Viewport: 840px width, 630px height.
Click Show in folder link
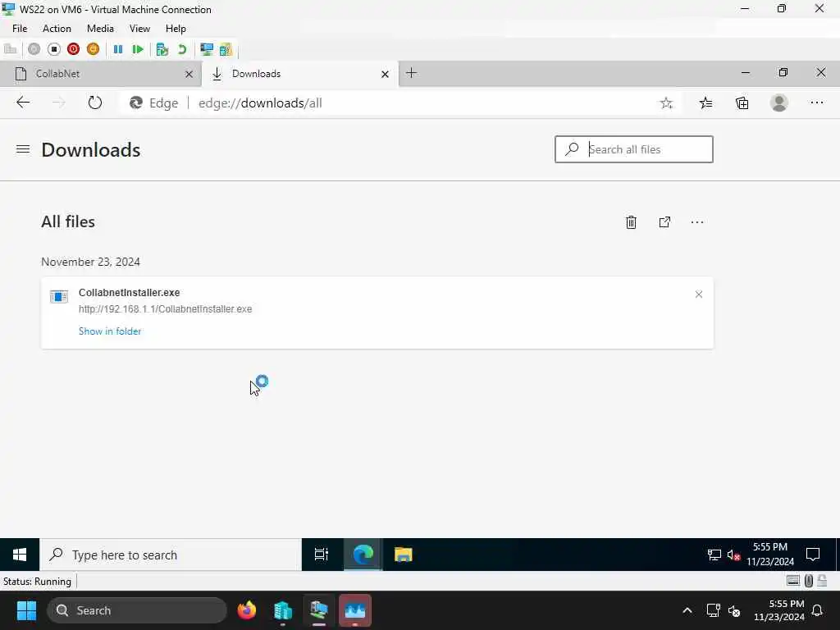coord(110,331)
